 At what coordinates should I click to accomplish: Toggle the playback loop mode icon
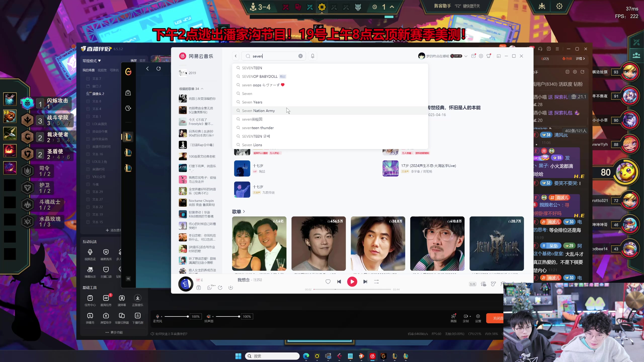coord(376,282)
